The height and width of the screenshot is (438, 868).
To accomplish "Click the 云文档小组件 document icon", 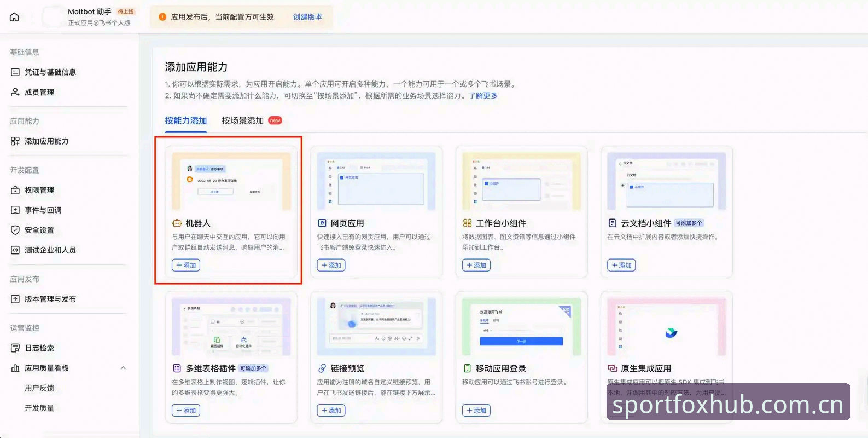I will [613, 223].
